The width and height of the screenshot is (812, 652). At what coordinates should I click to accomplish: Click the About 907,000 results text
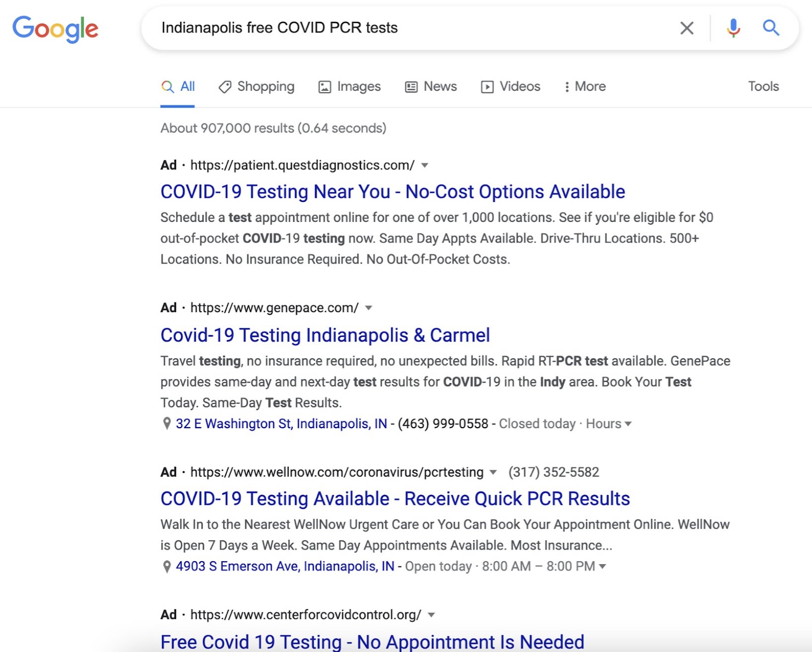tap(274, 128)
